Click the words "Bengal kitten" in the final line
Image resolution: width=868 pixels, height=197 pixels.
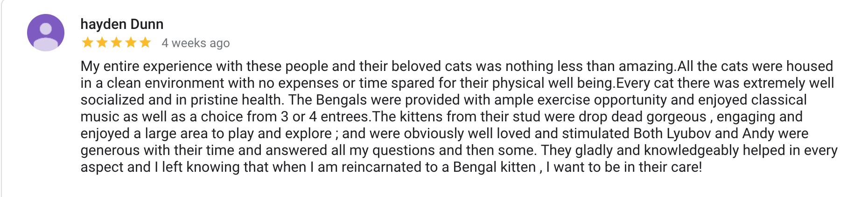[x=494, y=167]
